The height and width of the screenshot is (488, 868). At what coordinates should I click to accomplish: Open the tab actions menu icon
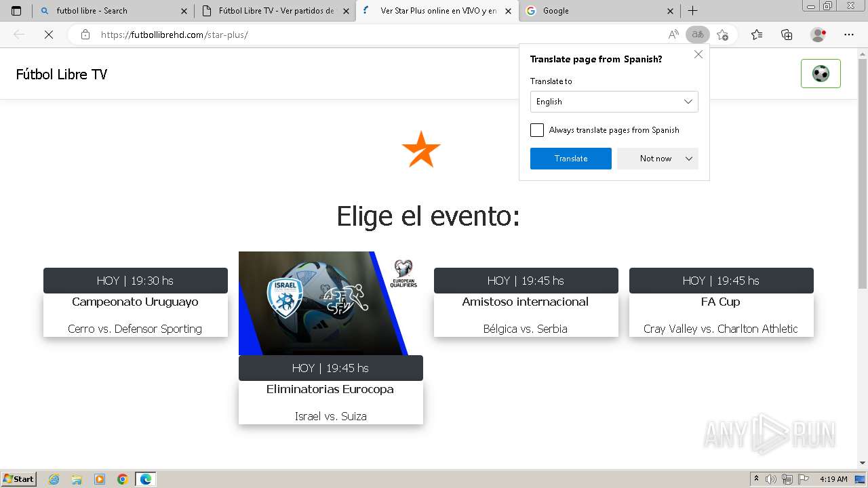[x=16, y=11]
